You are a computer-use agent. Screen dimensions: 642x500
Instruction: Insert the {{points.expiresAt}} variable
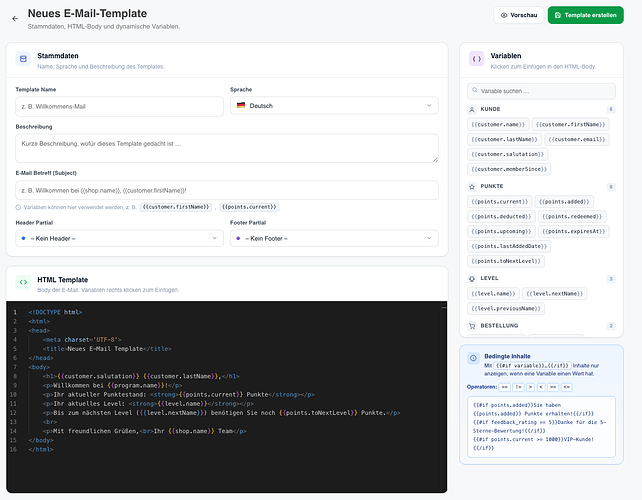coord(574,231)
